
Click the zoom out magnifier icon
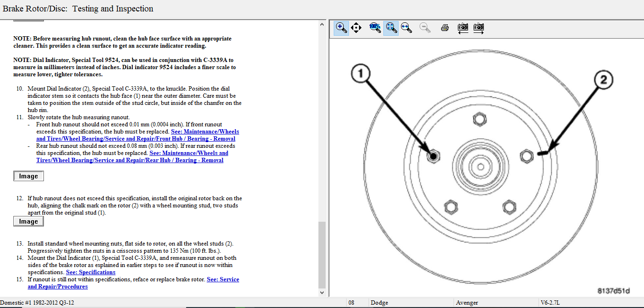pos(425,28)
